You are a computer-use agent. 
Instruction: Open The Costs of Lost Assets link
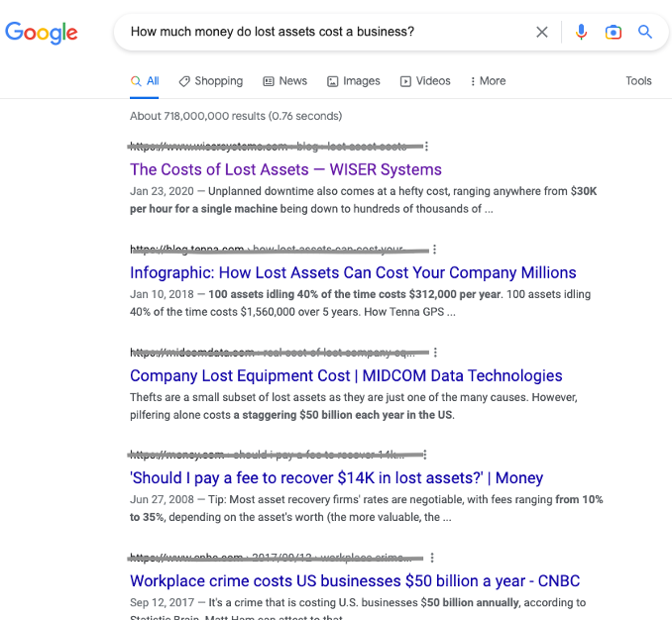[285, 169]
